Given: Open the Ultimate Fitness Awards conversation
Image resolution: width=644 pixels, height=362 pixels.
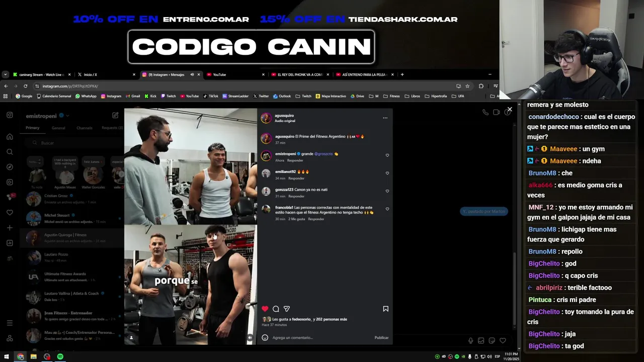Looking at the screenshot, I should (73, 277).
